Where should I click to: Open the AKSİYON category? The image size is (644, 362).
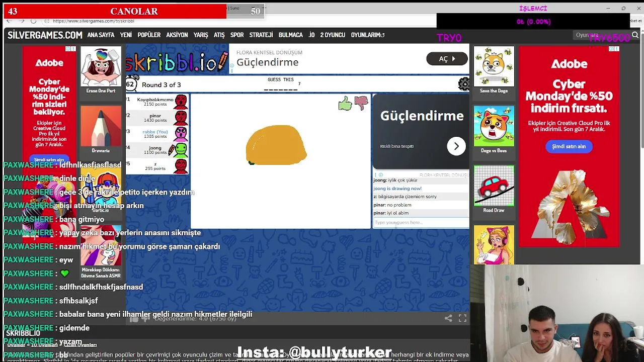coord(177,35)
